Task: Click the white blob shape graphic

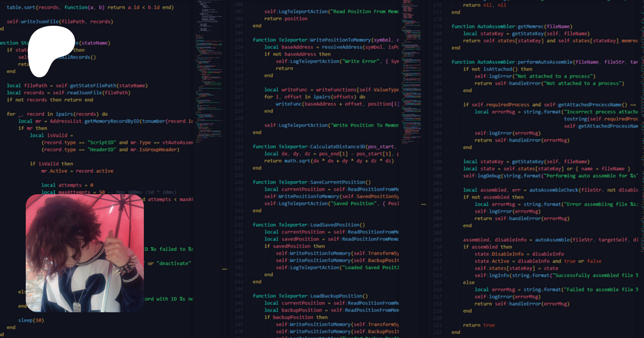Action: (x=48, y=50)
